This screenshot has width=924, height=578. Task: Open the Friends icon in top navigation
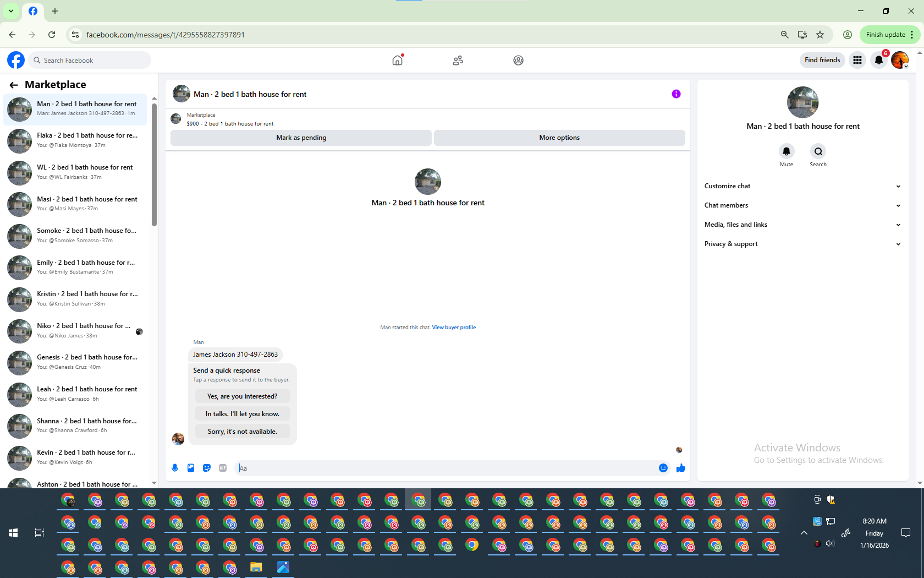[x=458, y=61]
